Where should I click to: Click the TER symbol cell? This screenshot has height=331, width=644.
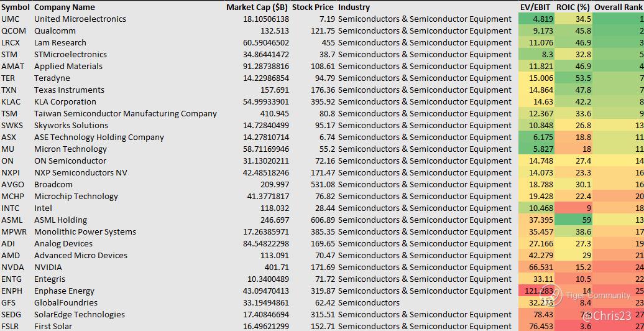point(9,78)
